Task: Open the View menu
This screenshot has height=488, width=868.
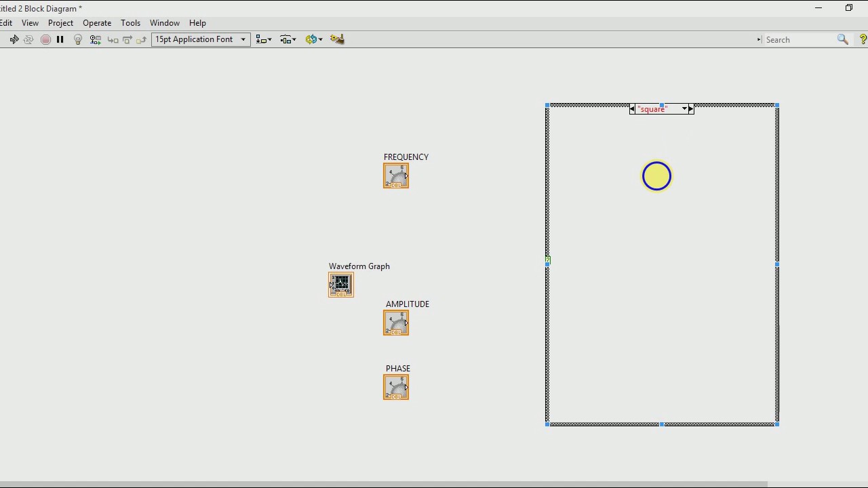Action: tap(30, 23)
